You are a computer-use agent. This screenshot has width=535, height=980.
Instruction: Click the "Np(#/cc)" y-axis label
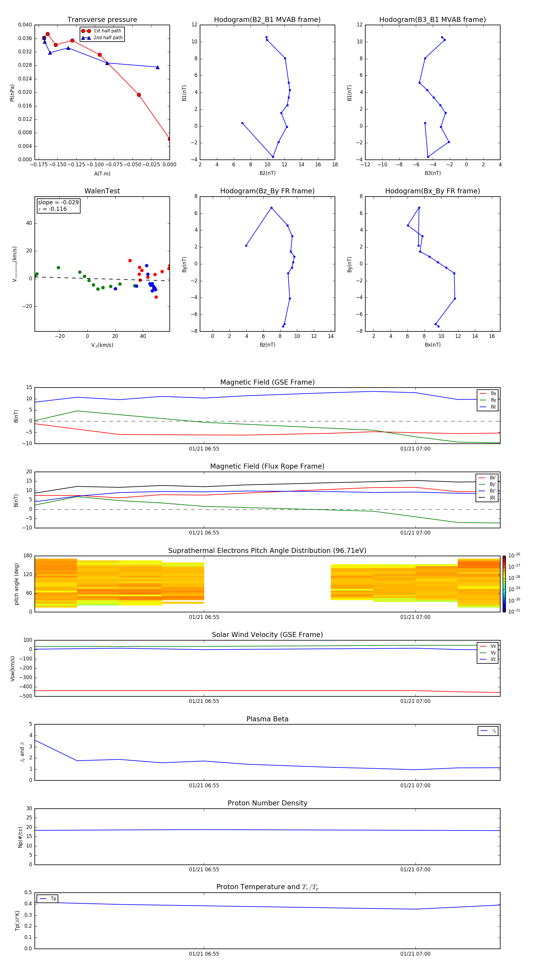[20, 837]
